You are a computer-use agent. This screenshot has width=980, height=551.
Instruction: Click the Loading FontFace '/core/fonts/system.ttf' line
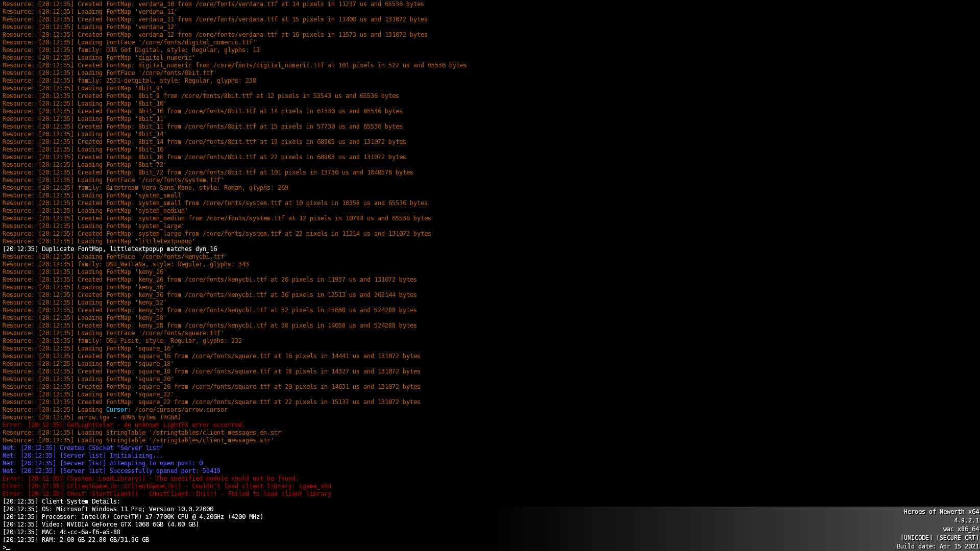(113, 180)
